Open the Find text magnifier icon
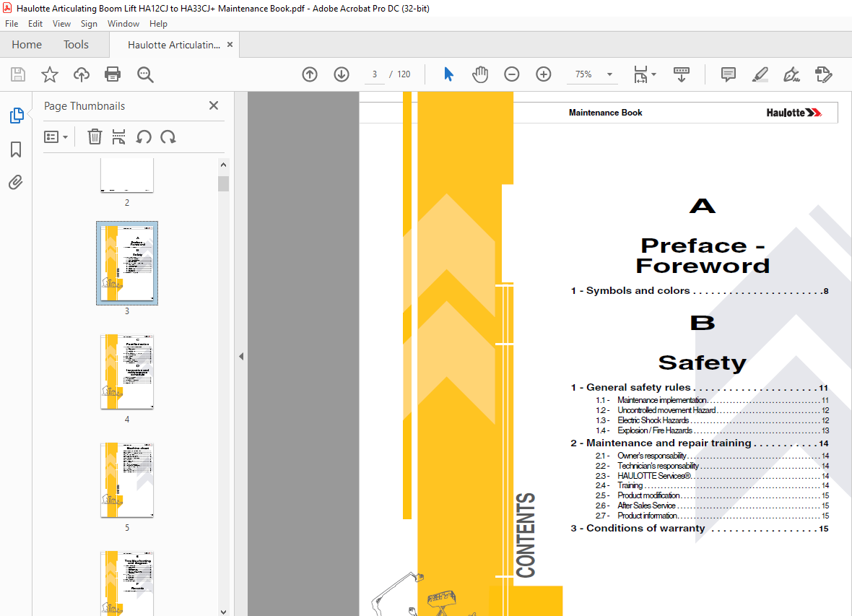This screenshot has width=852, height=616. [145, 74]
